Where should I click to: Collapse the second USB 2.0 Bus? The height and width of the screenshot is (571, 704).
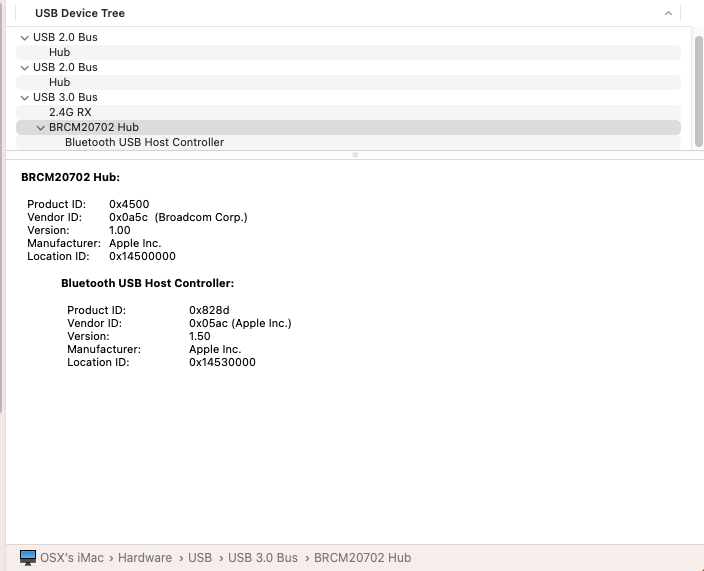coord(25,68)
